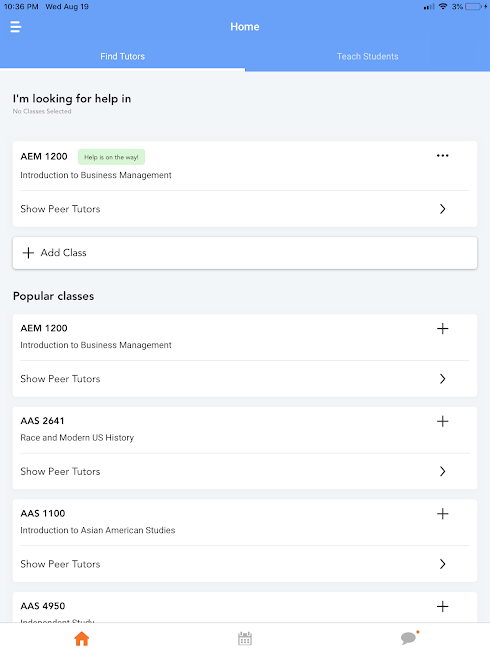This screenshot has height=654, width=490.
Task: Click the Add Class button
Action: click(x=245, y=253)
